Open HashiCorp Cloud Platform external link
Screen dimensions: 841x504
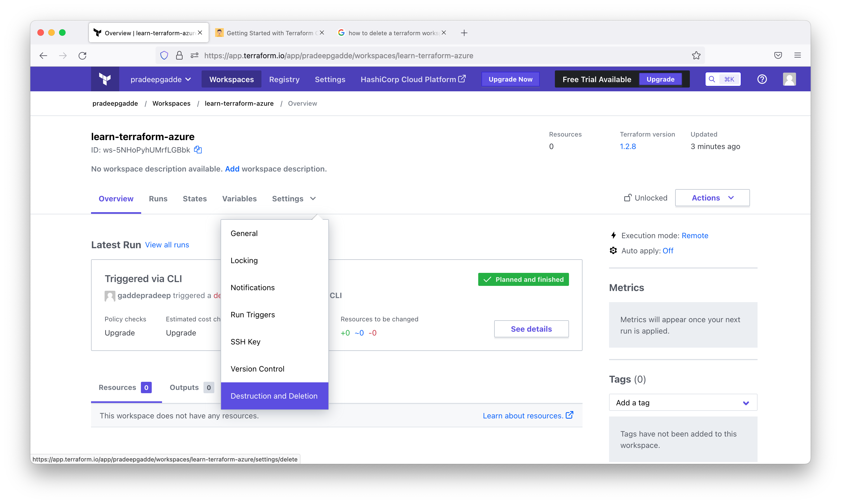pyautogui.click(x=413, y=79)
